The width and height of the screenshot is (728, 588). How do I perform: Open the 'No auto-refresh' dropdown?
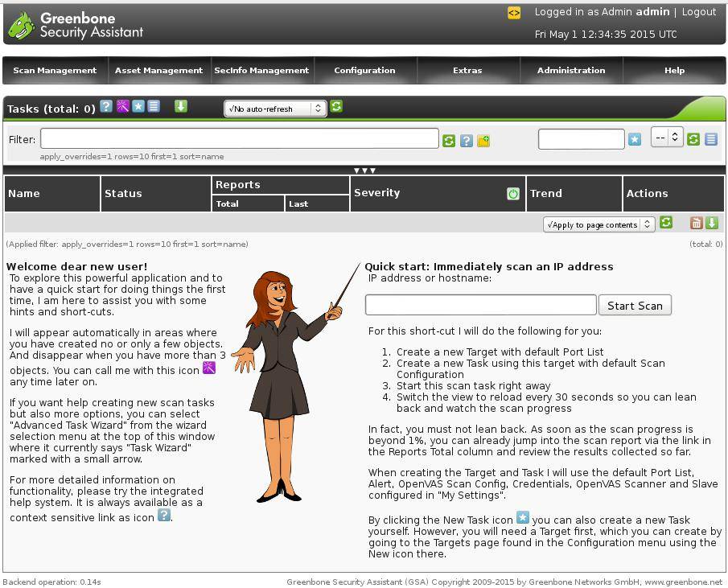click(274, 109)
